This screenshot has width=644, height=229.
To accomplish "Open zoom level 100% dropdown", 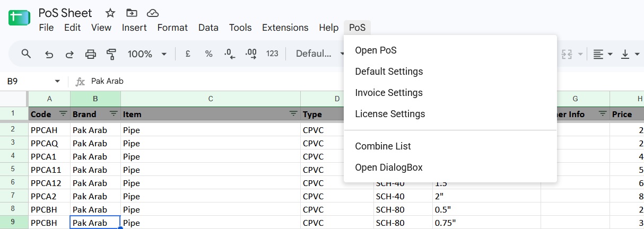I will [147, 54].
